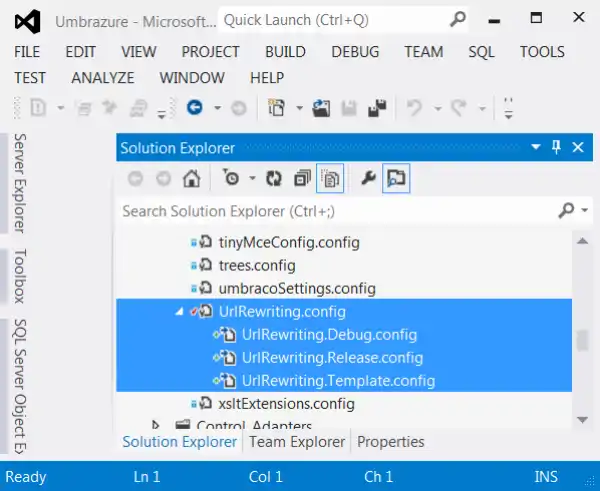The width and height of the screenshot is (600, 491).
Task: Open the TEAM menu
Action: coord(424,52)
